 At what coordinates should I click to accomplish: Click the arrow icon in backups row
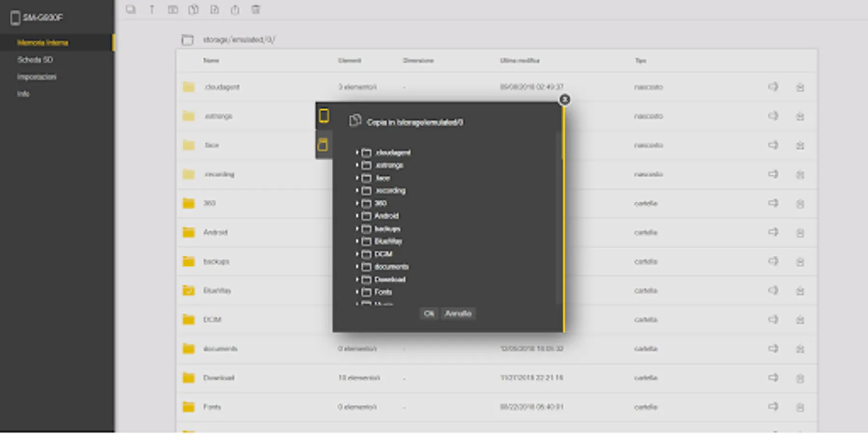pyautogui.click(x=773, y=261)
